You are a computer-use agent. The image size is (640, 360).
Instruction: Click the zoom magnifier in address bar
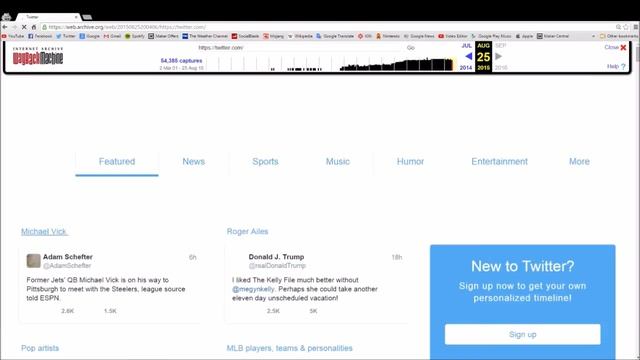[618, 27]
